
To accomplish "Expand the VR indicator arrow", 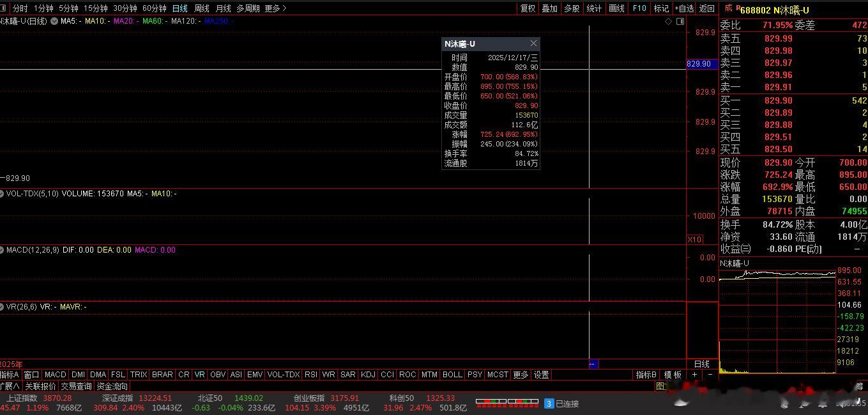I will pyautogui.click(x=2, y=307).
